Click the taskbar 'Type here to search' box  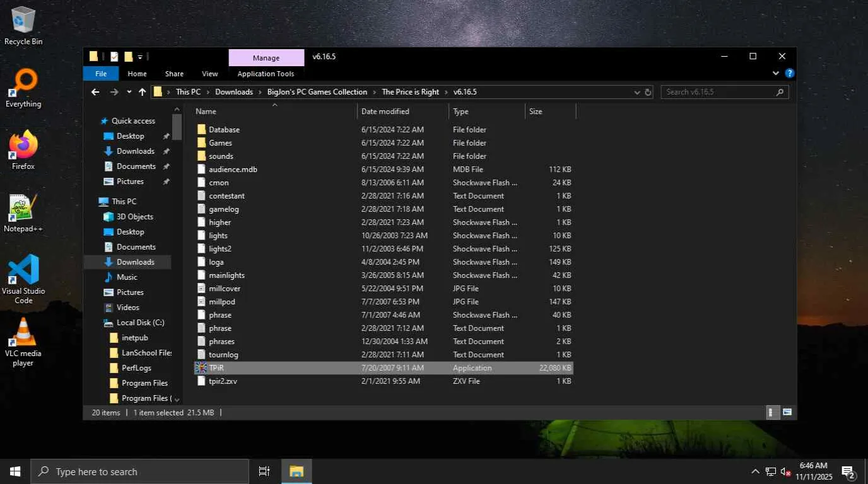tap(140, 471)
